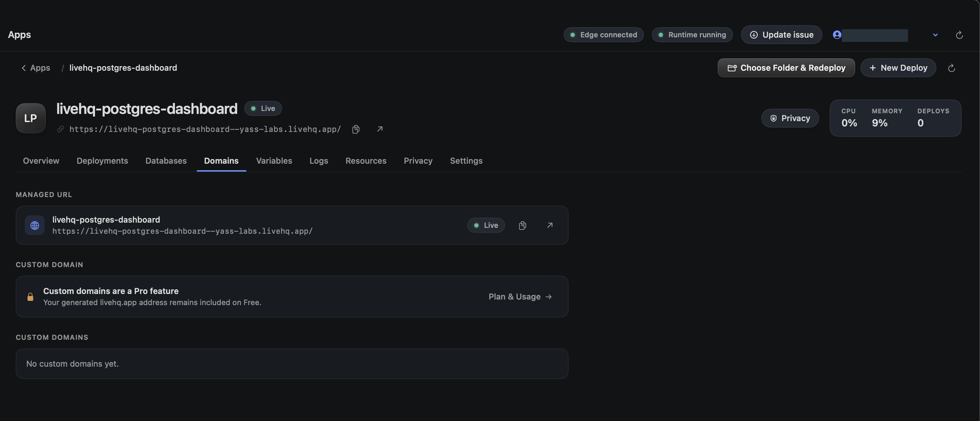This screenshot has width=980, height=421.
Task: View the Logs tab
Action: pos(319,161)
